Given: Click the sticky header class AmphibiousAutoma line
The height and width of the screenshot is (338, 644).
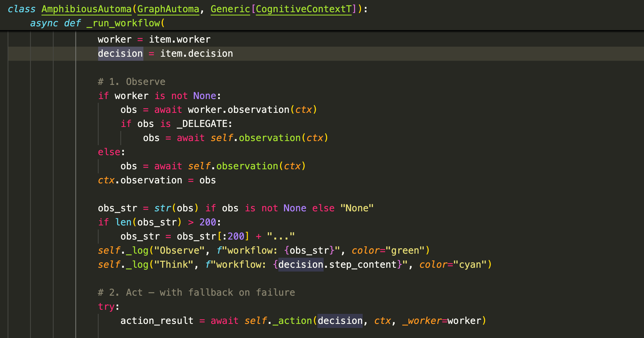Looking at the screenshot, I should (x=86, y=9).
